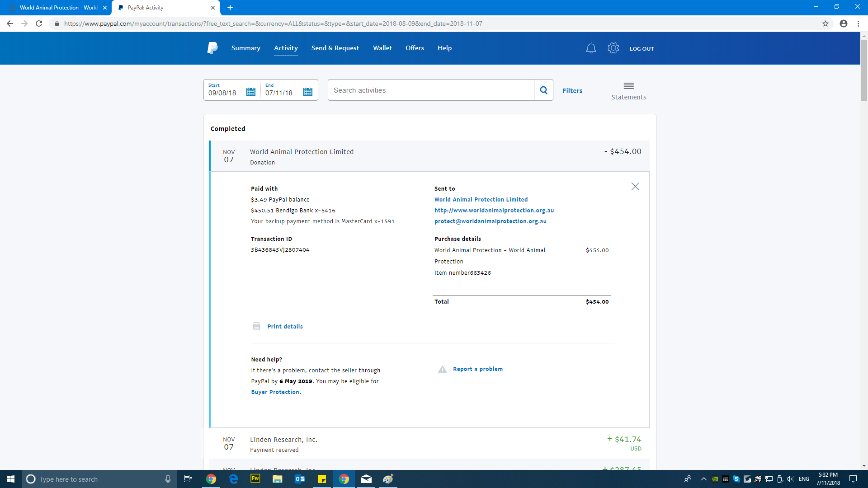Click the Windows taskbar search box

pyautogui.click(x=99, y=479)
